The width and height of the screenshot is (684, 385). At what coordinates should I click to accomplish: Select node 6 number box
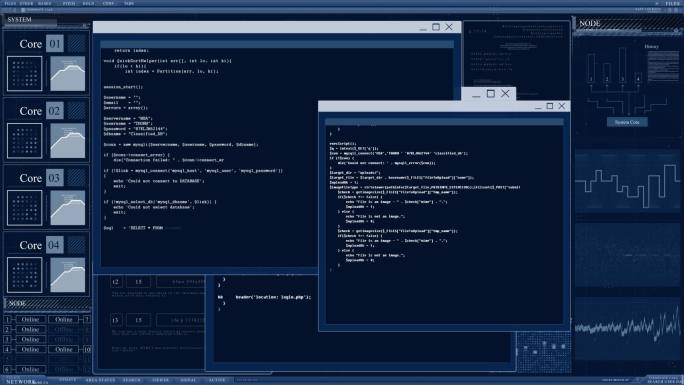[7, 369]
